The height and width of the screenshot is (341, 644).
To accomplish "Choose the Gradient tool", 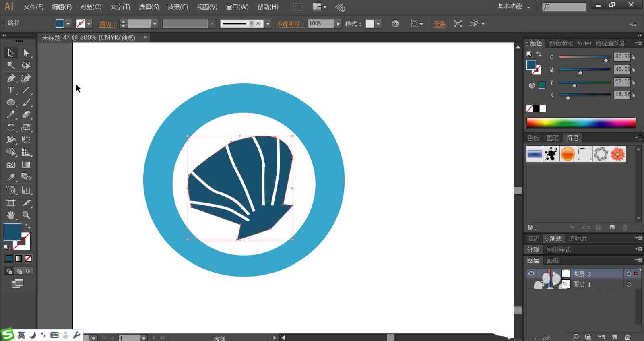I will pyautogui.click(x=26, y=165).
